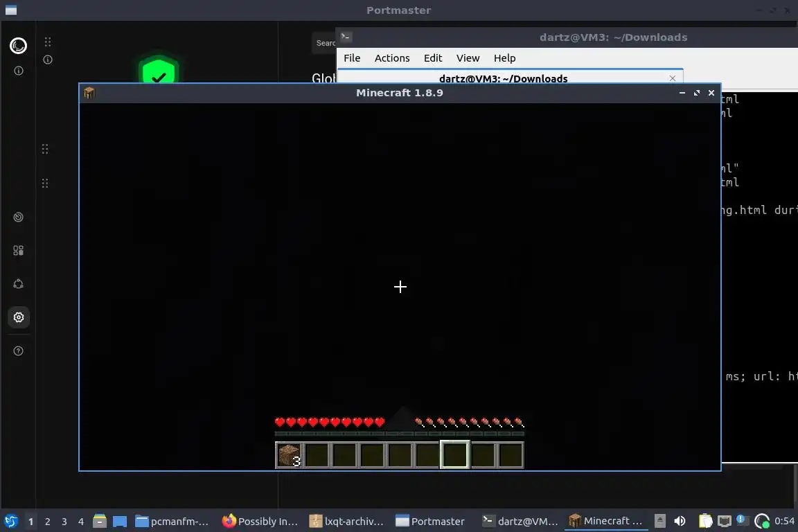798x532 pixels.
Task: Click the highlighted selected hotbar slot in Minecraft
Action: (x=454, y=454)
